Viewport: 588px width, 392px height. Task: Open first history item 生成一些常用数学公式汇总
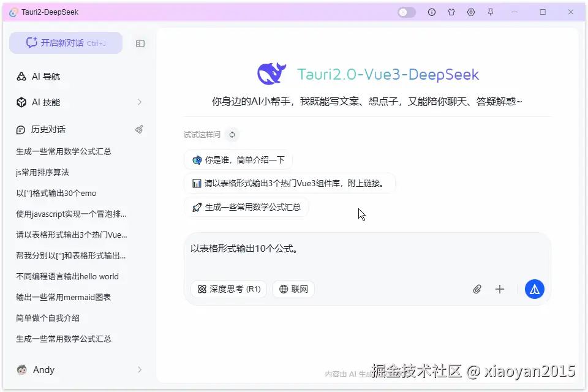tap(64, 151)
